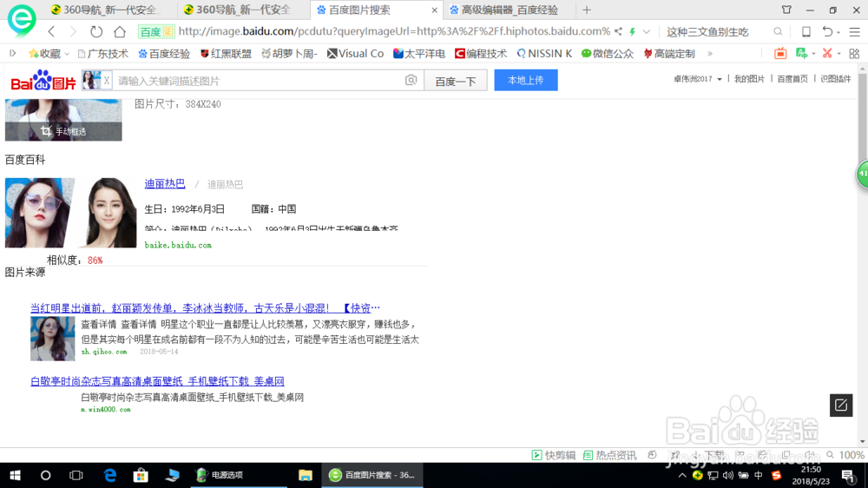Open the browser home page icon
The width and height of the screenshot is (868, 488).
(x=120, y=31)
